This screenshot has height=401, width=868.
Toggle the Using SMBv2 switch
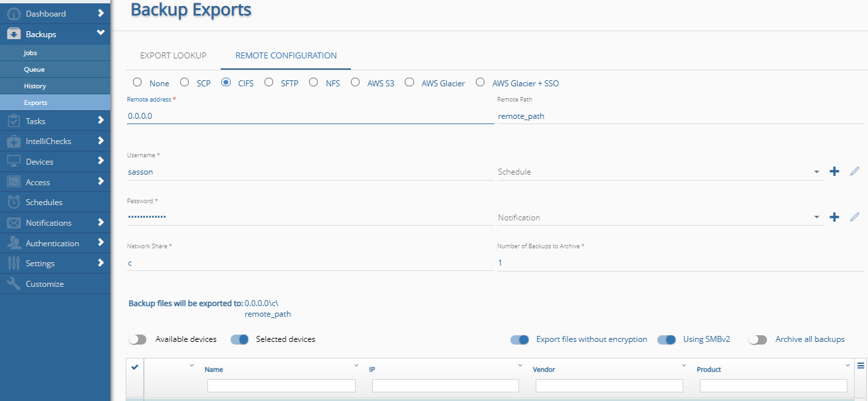[x=667, y=339]
